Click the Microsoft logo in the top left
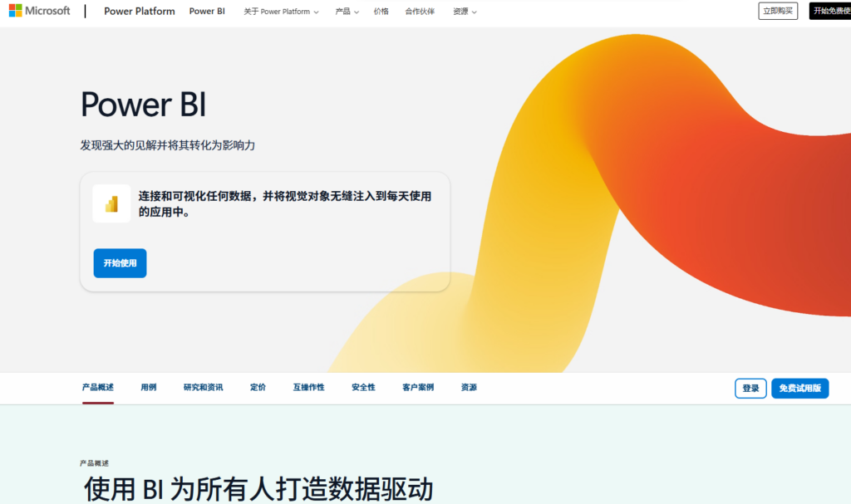 tap(39, 10)
